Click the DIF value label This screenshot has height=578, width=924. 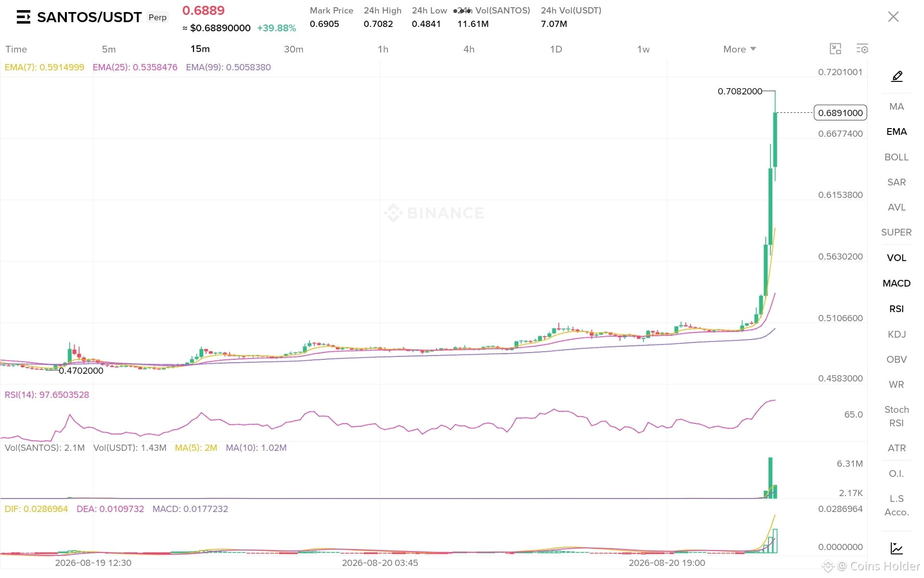pyautogui.click(x=36, y=509)
